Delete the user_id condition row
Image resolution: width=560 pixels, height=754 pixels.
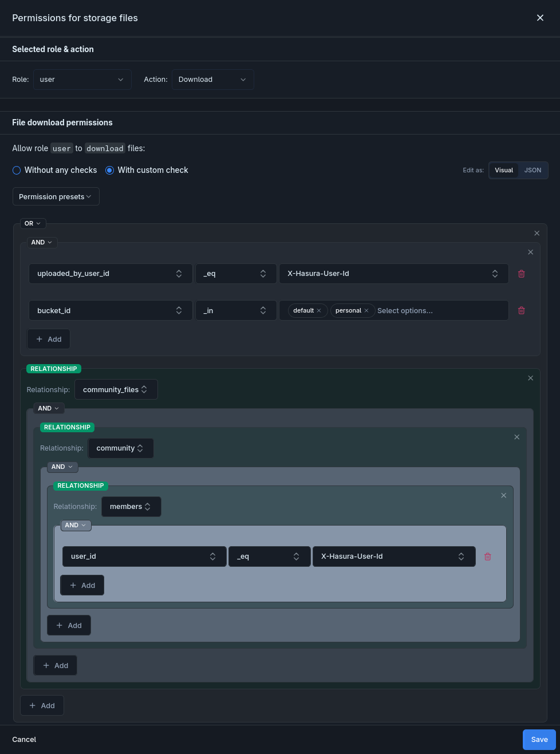[488, 556]
